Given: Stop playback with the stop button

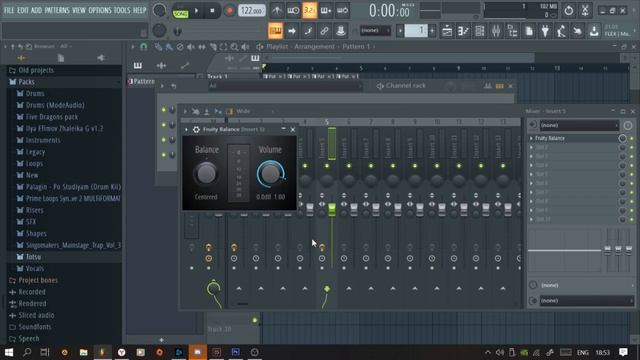Looking at the screenshot, I should coord(212,11).
